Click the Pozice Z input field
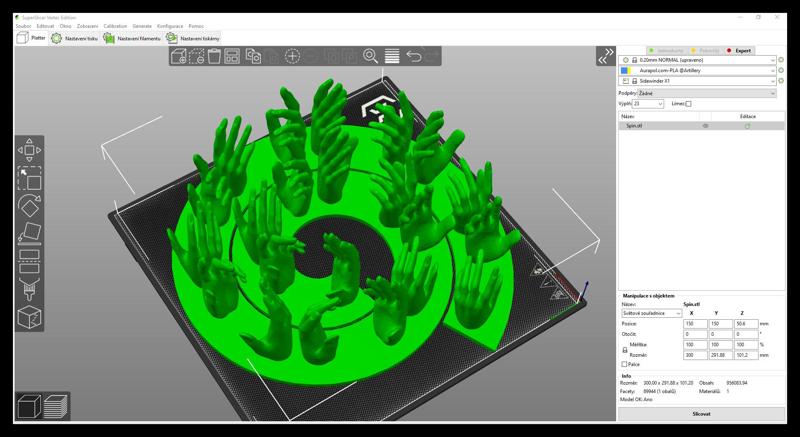 pos(746,324)
